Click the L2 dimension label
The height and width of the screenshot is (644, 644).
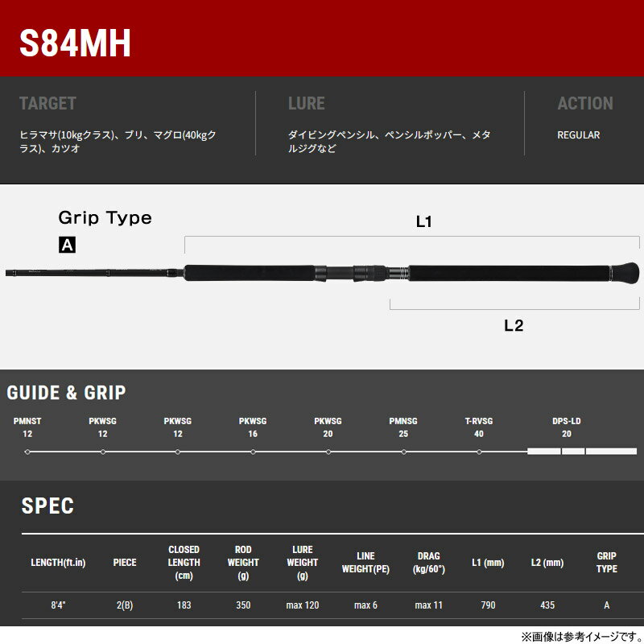(x=514, y=326)
